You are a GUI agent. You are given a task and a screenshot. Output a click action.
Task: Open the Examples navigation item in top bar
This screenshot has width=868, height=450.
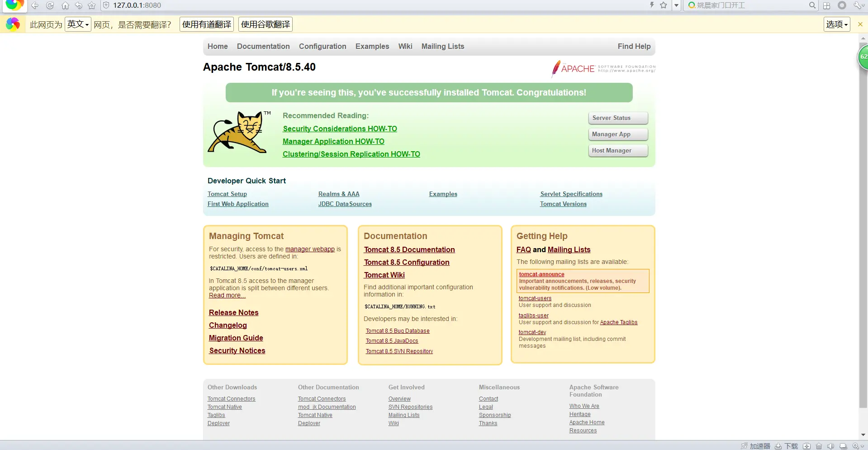pos(372,46)
